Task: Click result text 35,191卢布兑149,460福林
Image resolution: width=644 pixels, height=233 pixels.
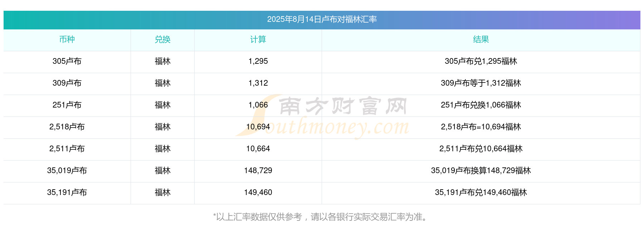Action: coord(481,192)
